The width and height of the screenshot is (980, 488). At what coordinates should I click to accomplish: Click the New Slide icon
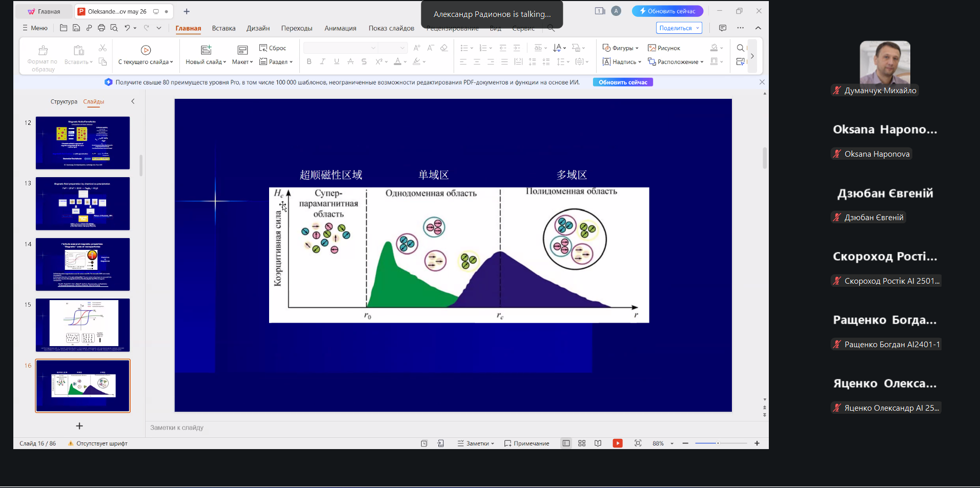click(x=206, y=50)
